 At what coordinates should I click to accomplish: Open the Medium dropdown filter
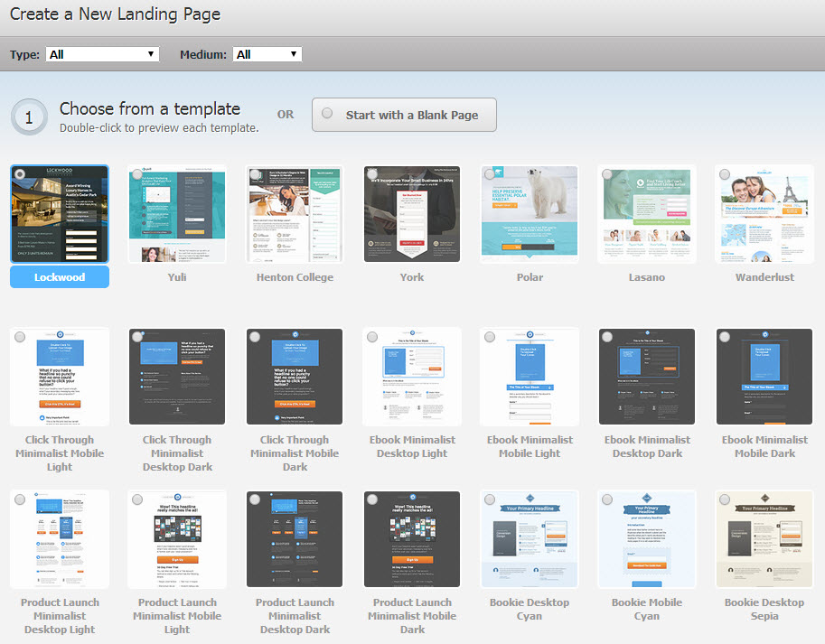tap(267, 54)
